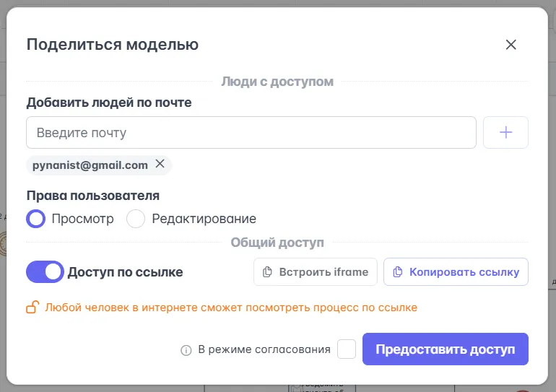
Task: Click the Встроить iframe button label
Action: [x=323, y=272]
